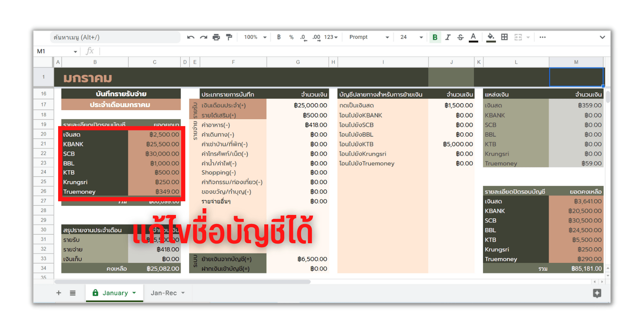This screenshot has width=644, height=334.
Task: Click the horizontal scrollbar
Action: 183,282
